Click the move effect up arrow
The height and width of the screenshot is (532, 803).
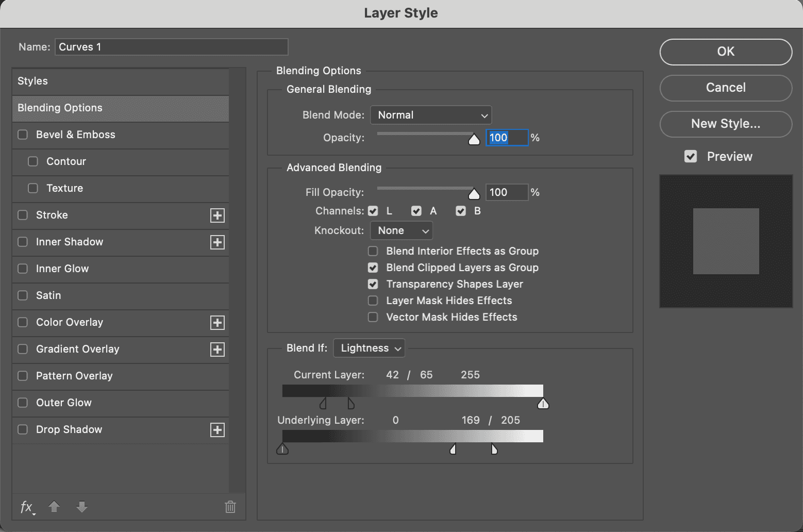(54, 507)
